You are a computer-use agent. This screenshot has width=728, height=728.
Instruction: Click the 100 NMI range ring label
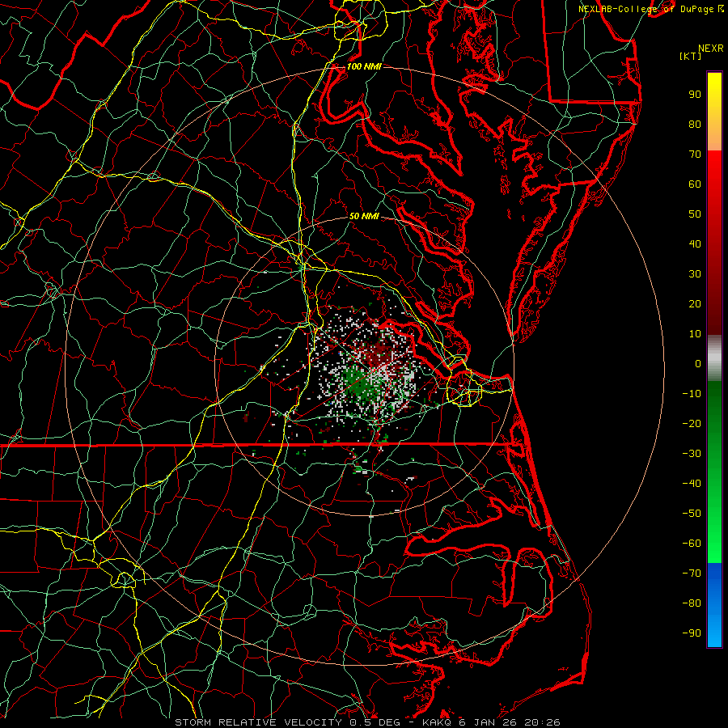pos(364,66)
